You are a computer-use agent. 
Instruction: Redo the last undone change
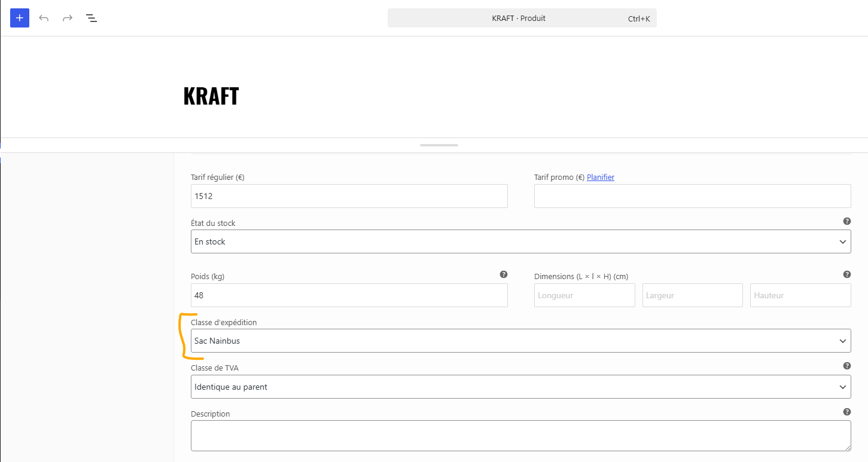[x=68, y=18]
